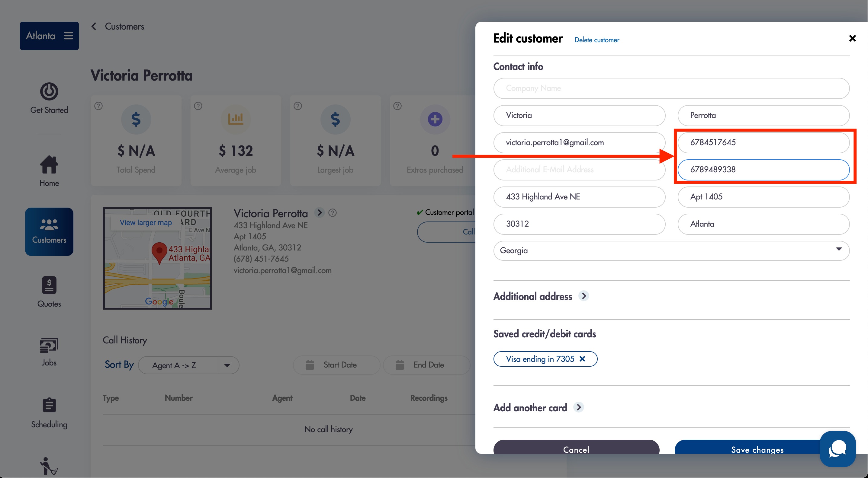Go to Home in sidebar
The image size is (868, 478).
(49, 171)
